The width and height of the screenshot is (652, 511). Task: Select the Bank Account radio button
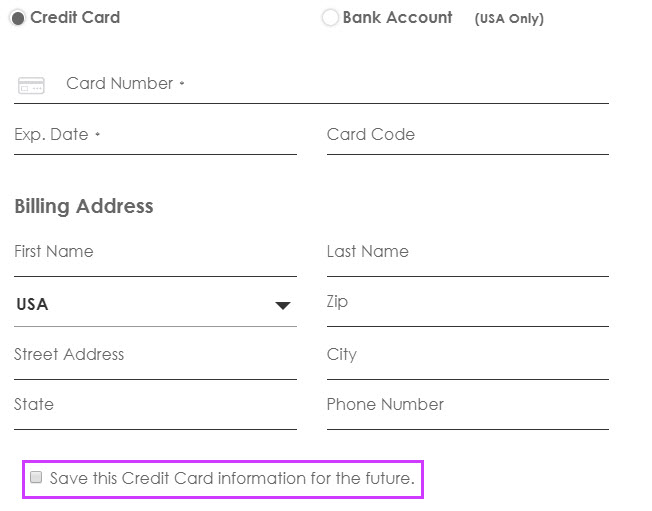(x=330, y=18)
